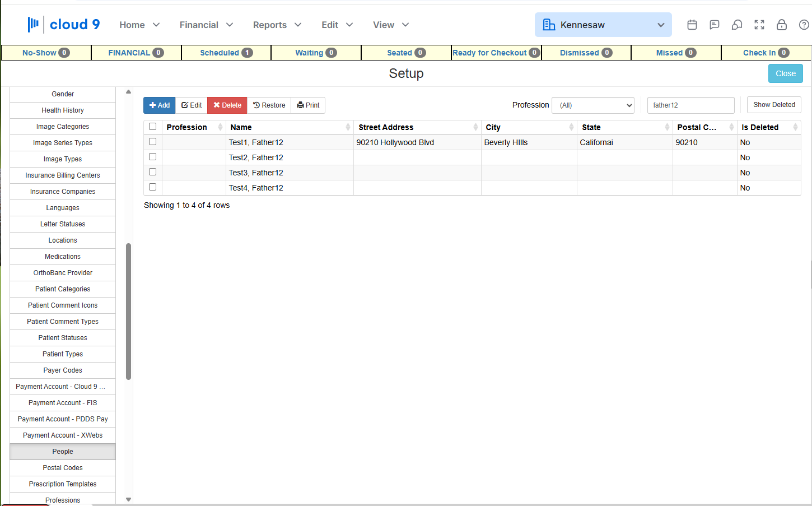Select the Check In status tab
Image resolution: width=812 pixels, height=506 pixels.
766,53
